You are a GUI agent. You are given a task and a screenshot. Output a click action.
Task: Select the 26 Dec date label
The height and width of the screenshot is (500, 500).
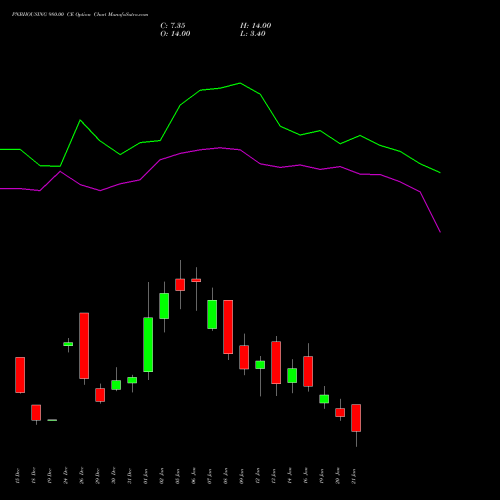(82, 476)
